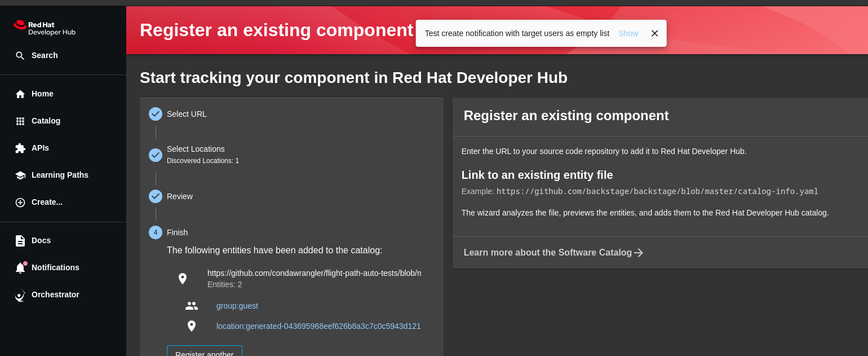Click the Register an existing component banner title
The height and width of the screenshot is (356, 868).
[276, 30]
